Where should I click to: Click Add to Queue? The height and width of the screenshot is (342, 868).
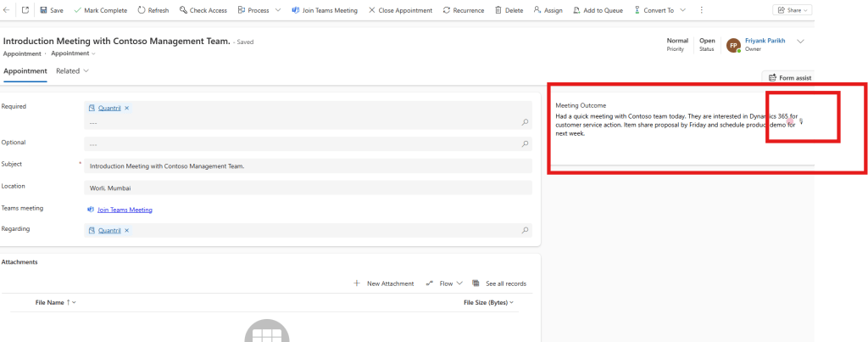pyautogui.click(x=602, y=10)
